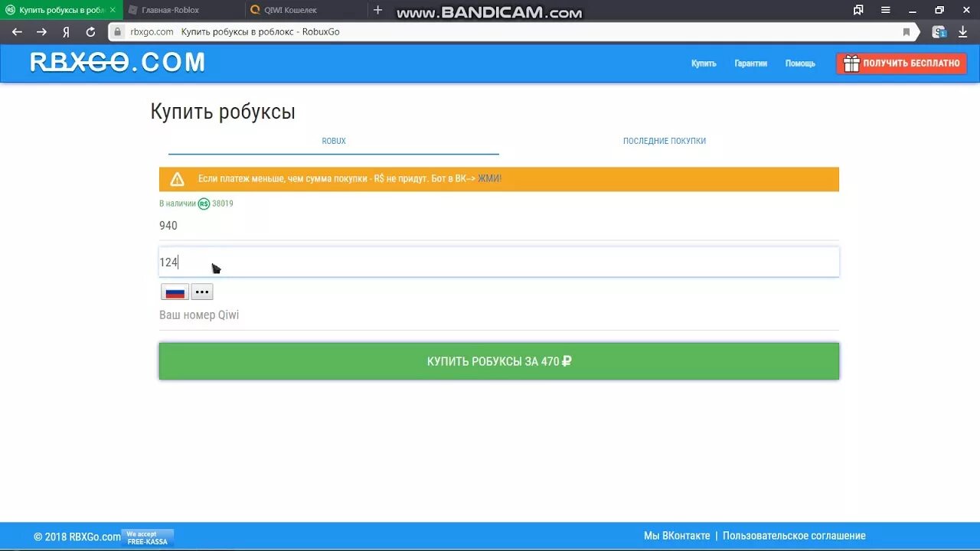
Task: Open Пользовательское соглашение footer link
Action: 794,536
